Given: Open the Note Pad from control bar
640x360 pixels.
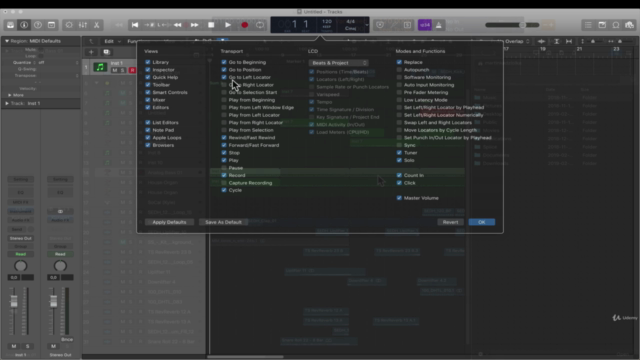Looking at the screenshot, I should point(602,25).
